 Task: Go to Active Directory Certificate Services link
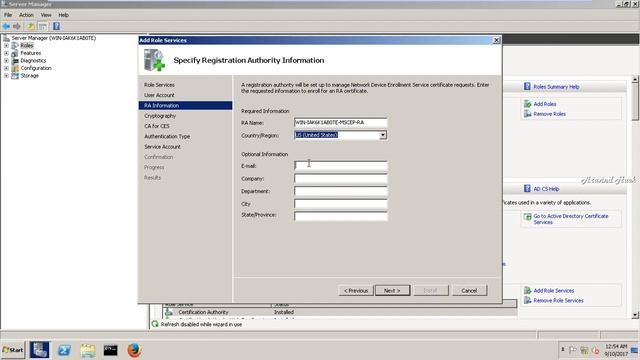coord(571,219)
